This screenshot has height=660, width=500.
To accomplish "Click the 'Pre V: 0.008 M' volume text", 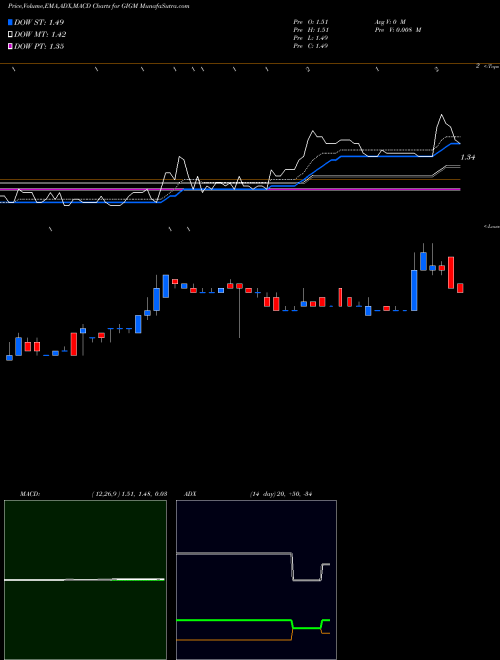I will pyautogui.click(x=397, y=30).
